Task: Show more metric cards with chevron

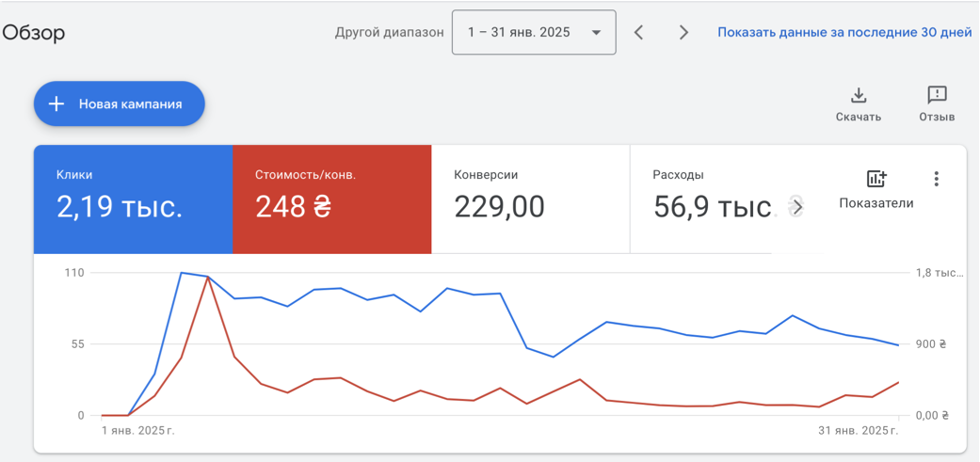Action: click(795, 209)
